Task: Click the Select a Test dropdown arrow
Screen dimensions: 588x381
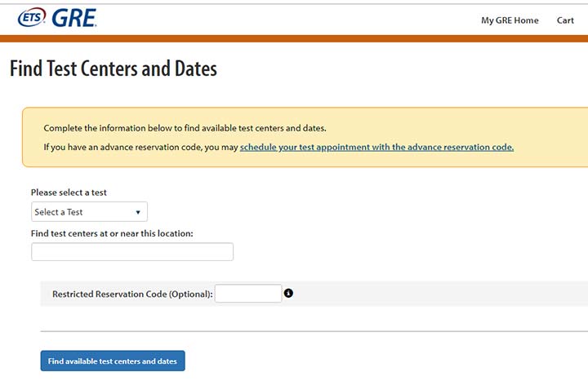Action: coord(138,212)
